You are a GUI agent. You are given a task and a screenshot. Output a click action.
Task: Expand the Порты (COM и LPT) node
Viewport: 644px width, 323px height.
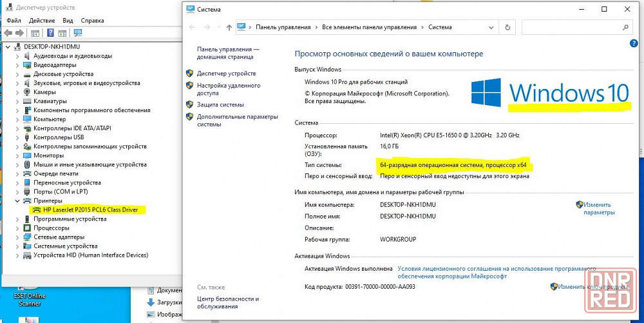pyautogui.click(x=17, y=191)
